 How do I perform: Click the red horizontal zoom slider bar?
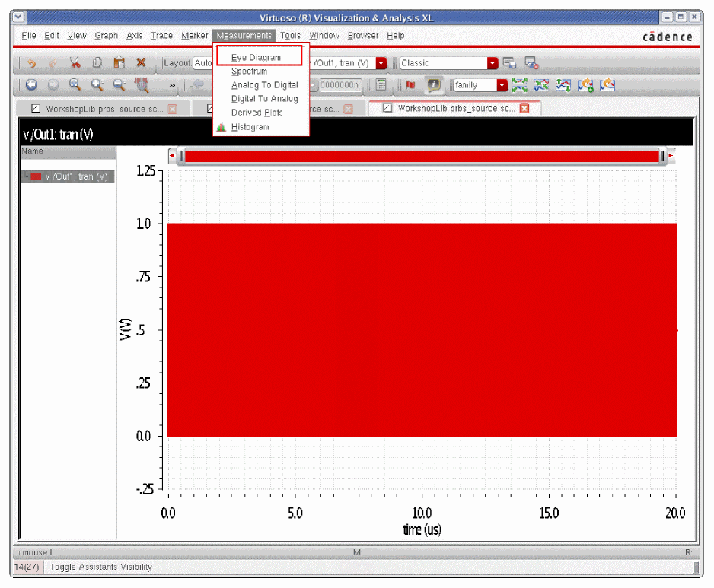tap(422, 156)
